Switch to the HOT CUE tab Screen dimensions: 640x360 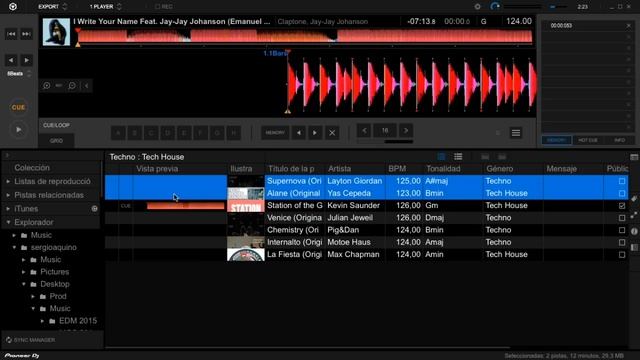(x=588, y=140)
